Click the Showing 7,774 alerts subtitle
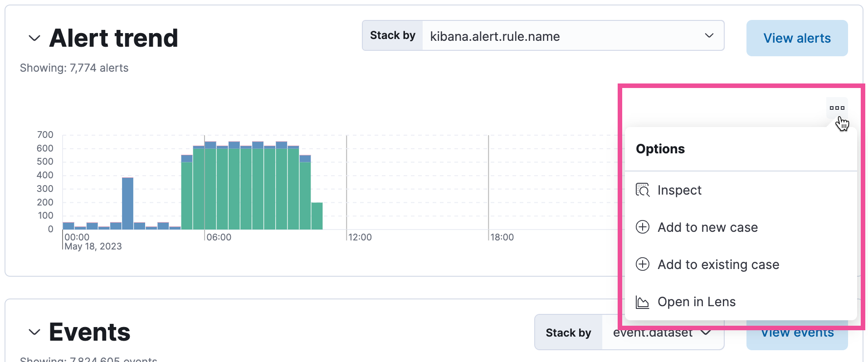This screenshot has height=362, width=868. [74, 68]
